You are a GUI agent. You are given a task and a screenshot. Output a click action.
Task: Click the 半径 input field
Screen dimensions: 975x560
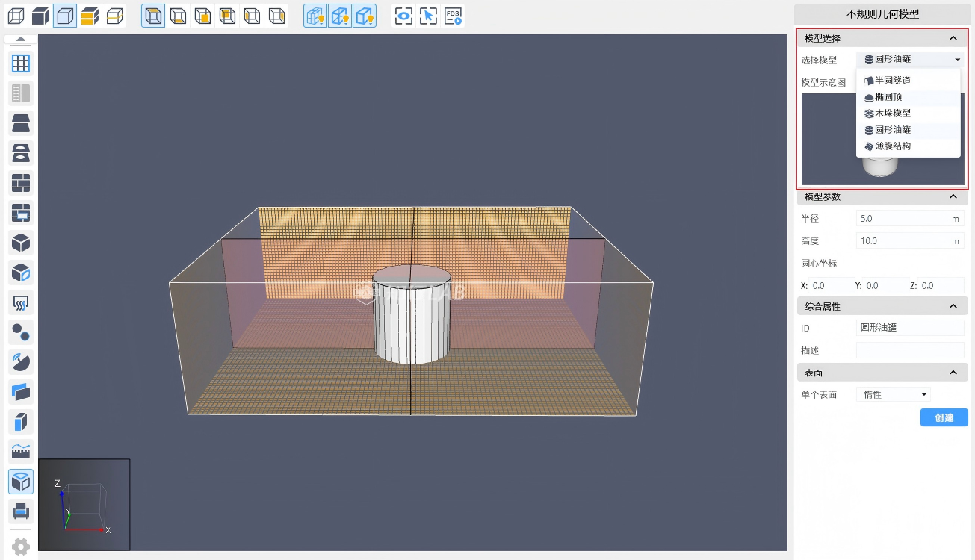[903, 219]
